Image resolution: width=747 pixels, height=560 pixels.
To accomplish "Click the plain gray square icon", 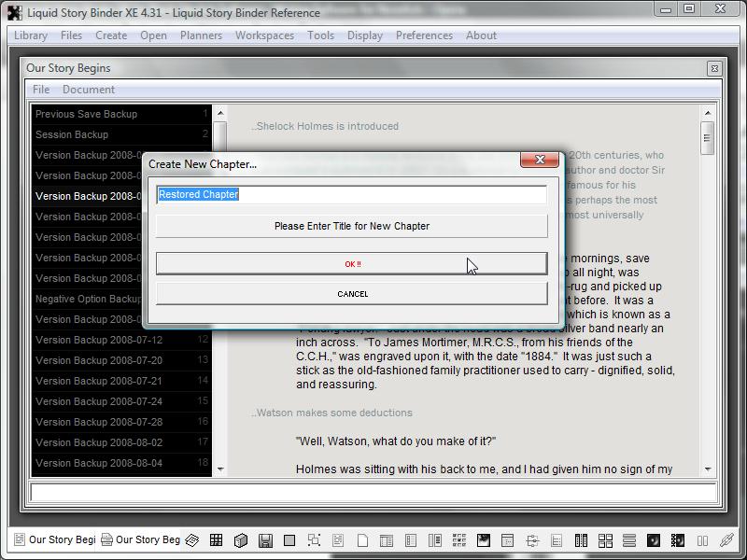I will [x=289, y=540].
